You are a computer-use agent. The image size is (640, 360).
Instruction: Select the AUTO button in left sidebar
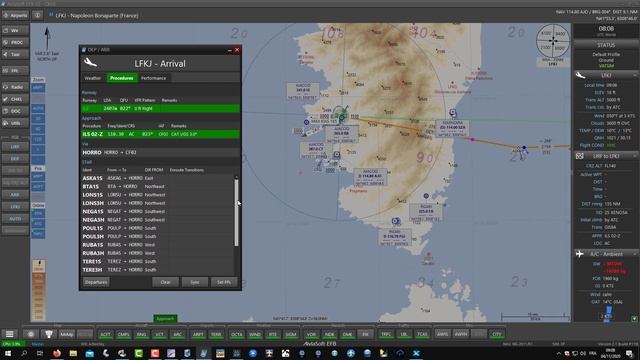[15, 219]
